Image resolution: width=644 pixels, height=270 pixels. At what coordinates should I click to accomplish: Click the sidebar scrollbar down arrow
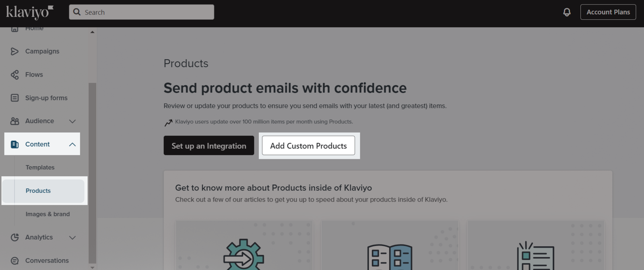pyautogui.click(x=93, y=267)
